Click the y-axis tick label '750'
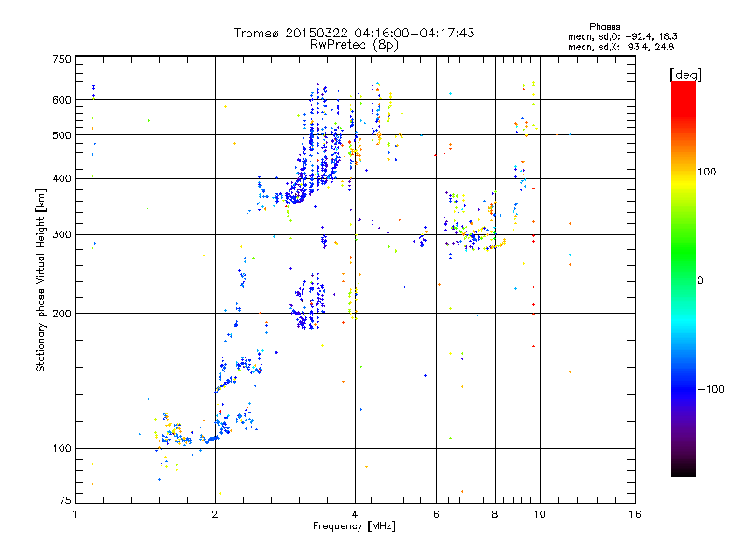Image resolution: width=747 pixels, height=560 pixels. [x=62, y=59]
